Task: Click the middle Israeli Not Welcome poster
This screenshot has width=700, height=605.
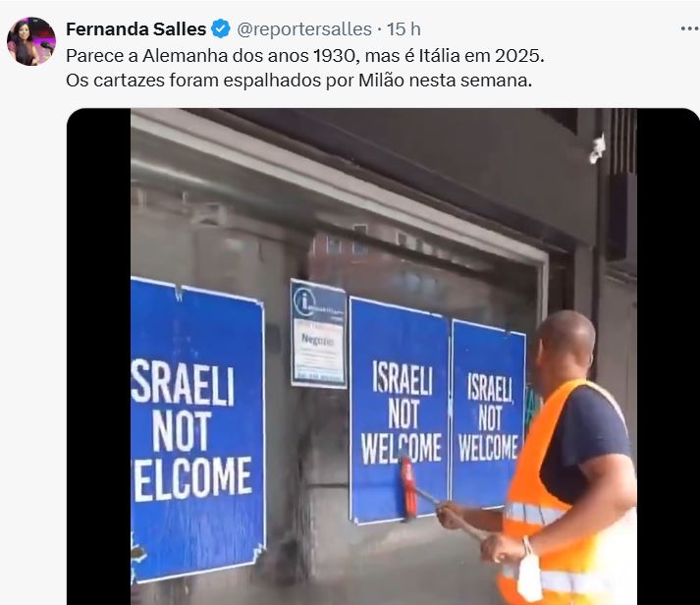Action: point(400,411)
